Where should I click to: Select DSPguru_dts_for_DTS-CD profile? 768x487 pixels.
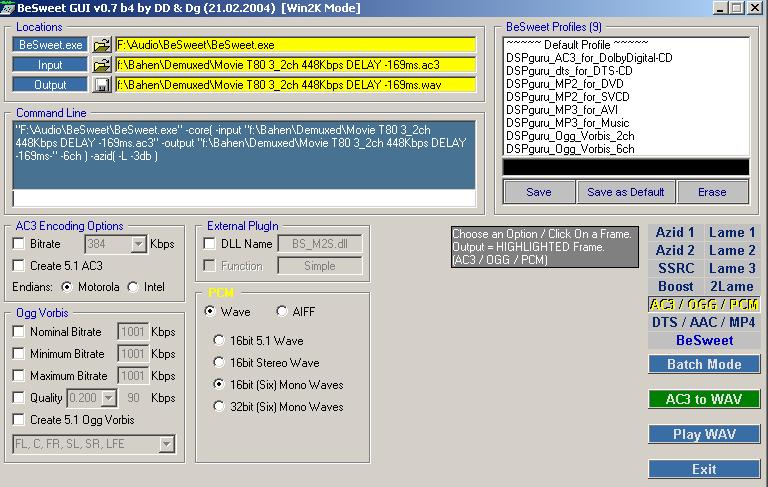(x=569, y=71)
